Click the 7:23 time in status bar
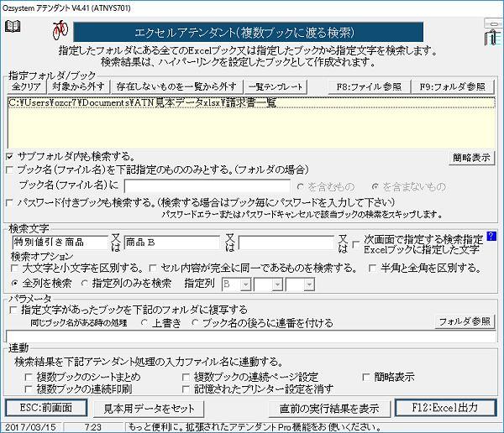This screenshot has height=433, width=504. tap(93, 427)
